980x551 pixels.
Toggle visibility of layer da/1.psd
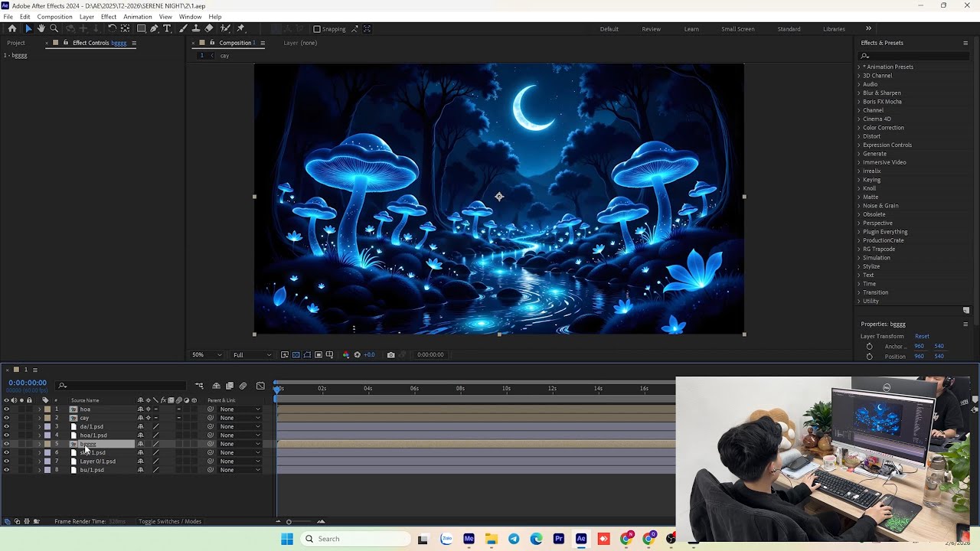coord(6,426)
